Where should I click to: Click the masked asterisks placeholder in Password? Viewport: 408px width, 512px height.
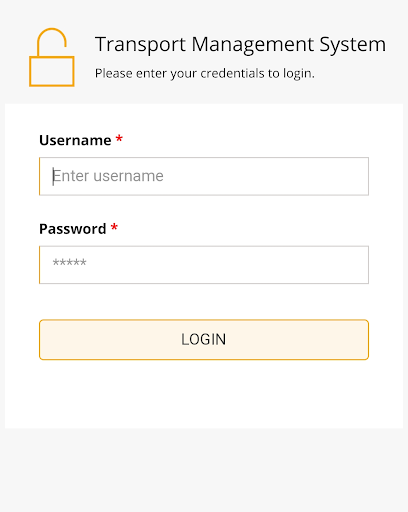[x=69, y=262]
